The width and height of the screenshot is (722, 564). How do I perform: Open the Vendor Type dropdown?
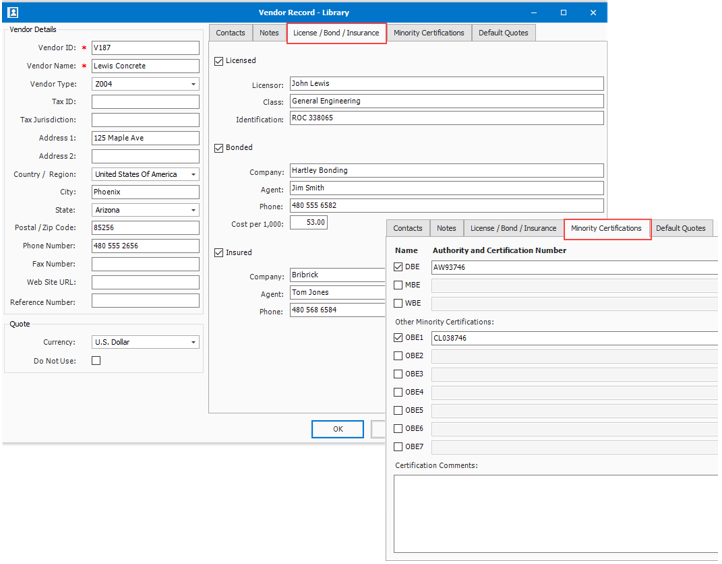click(193, 85)
